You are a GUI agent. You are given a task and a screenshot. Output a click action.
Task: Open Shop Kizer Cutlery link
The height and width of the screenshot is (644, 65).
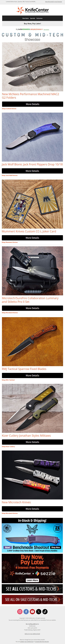pos(8,446)
